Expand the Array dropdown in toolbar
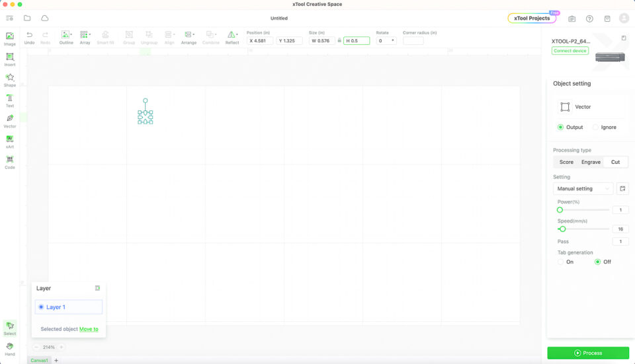 tap(85, 36)
